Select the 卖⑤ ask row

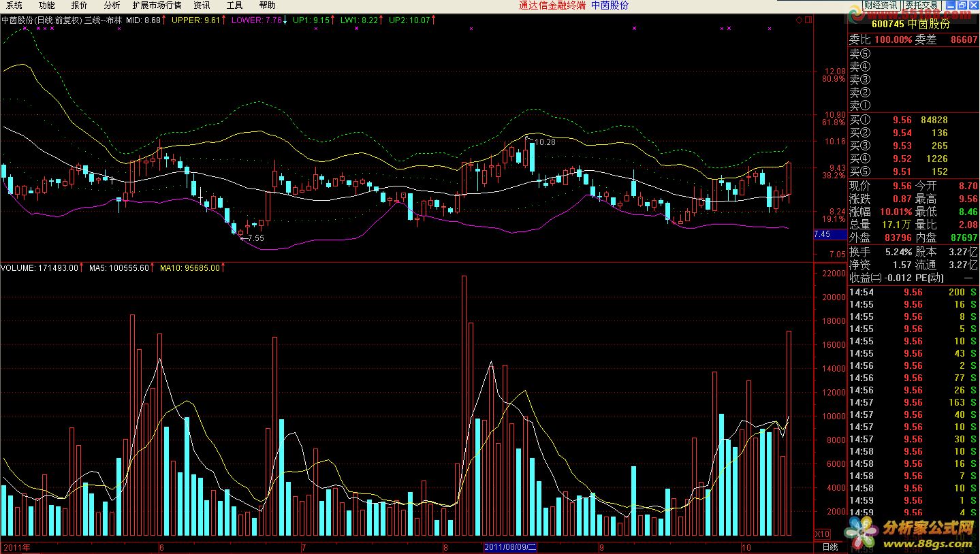(x=913, y=54)
